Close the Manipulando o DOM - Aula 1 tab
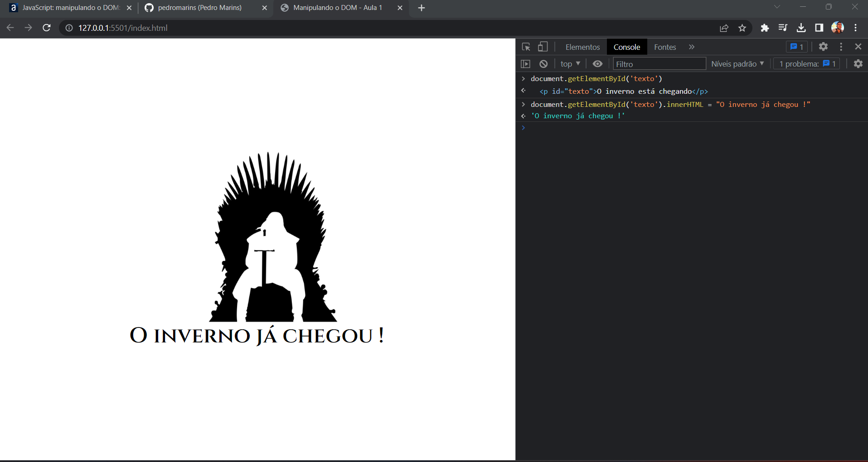Viewport: 868px width, 462px height. pyautogui.click(x=400, y=8)
